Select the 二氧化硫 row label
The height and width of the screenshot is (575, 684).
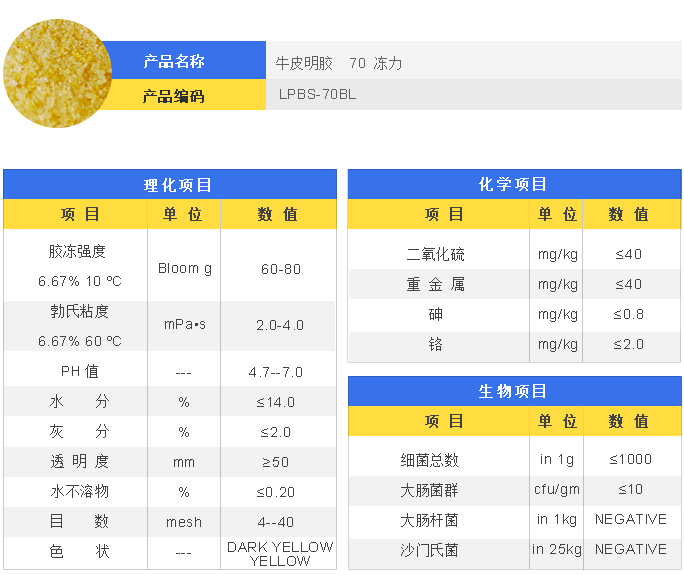click(435, 255)
